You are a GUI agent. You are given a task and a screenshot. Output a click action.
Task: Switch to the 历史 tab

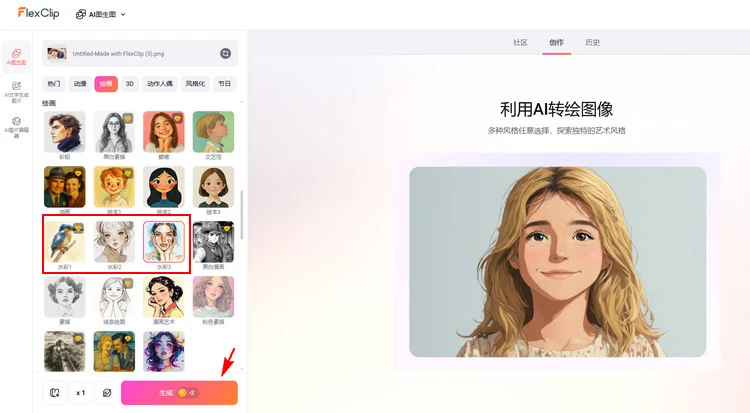(593, 43)
